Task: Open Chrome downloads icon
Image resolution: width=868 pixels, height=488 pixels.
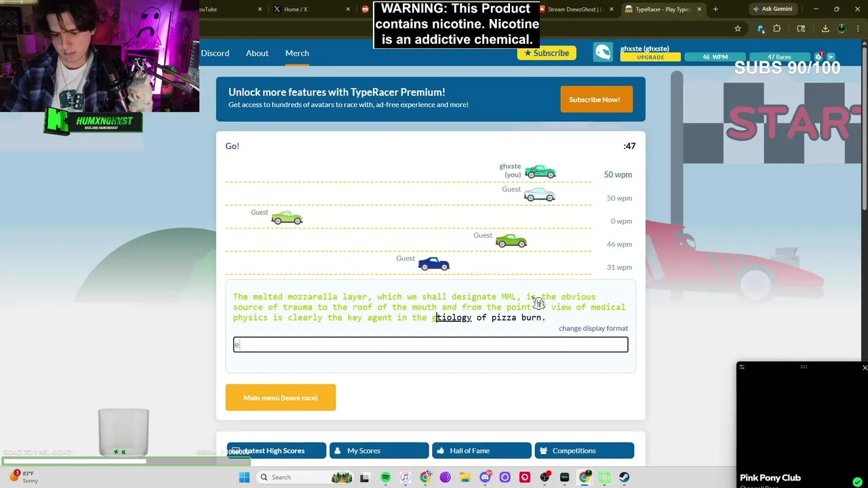Action: coord(825,28)
